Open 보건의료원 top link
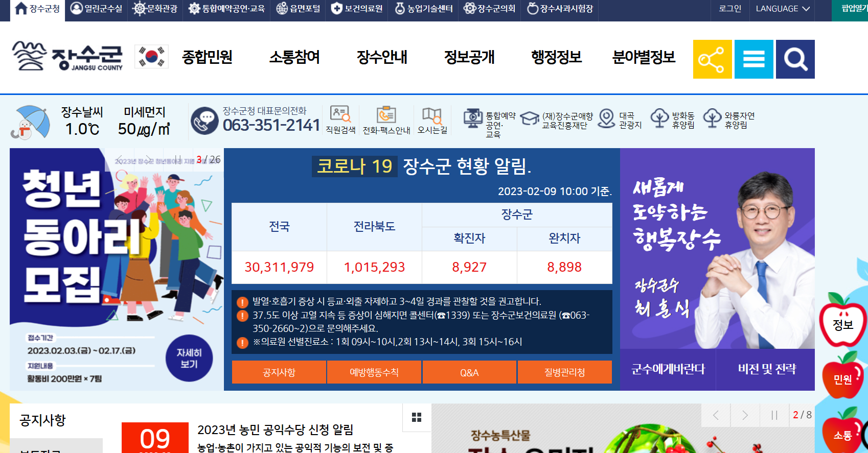 [x=357, y=9]
